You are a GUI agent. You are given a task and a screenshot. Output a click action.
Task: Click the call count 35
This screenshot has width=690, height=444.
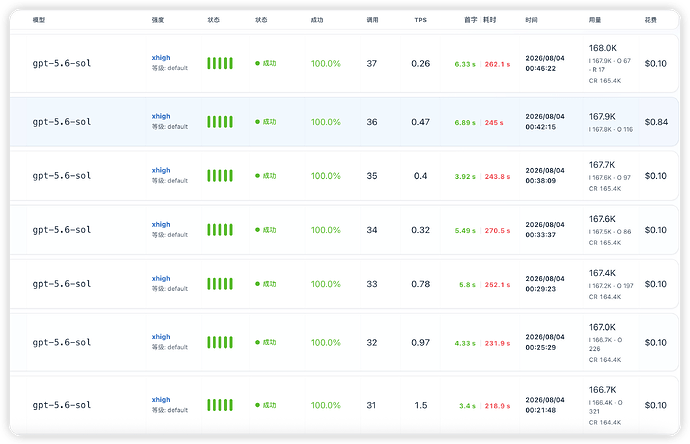372,176
